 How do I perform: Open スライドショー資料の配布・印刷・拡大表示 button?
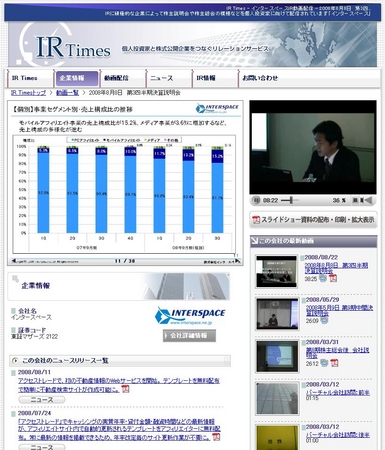pyautogui.click(x=313, y=220)
